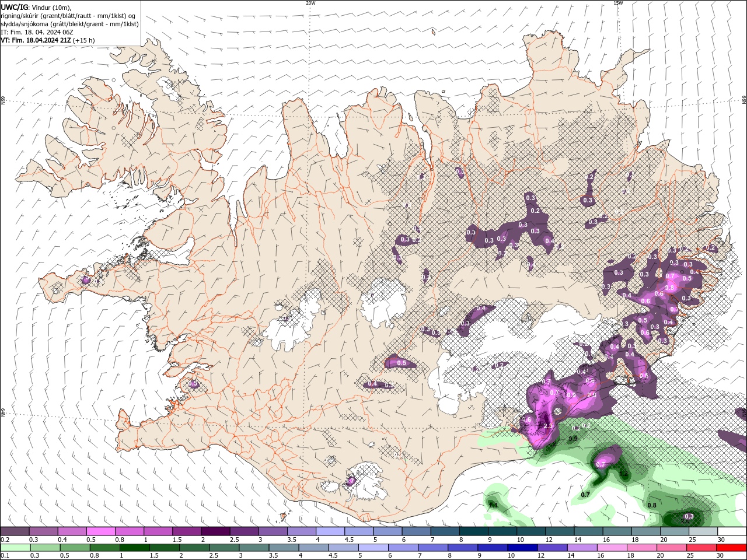This screenshot has height=560, width=747.
Task: Click the pale green 0.1 rain scale swatch
Action: 15,548
